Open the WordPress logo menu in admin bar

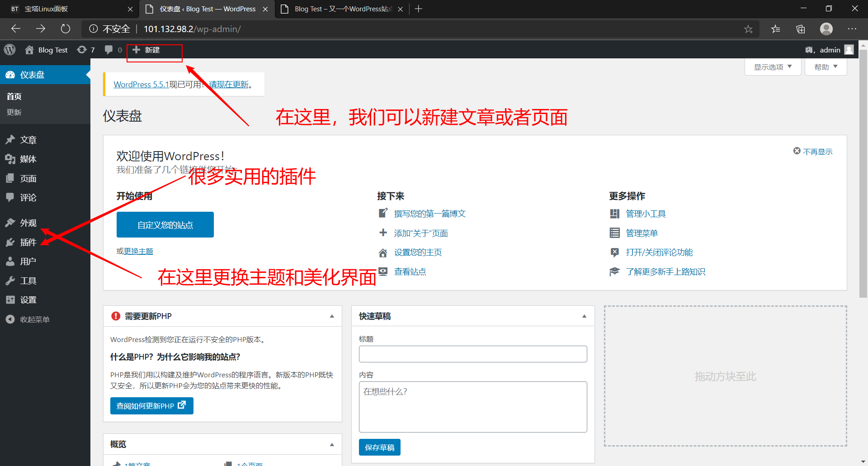pyautogui.click(x=10, y=50)
